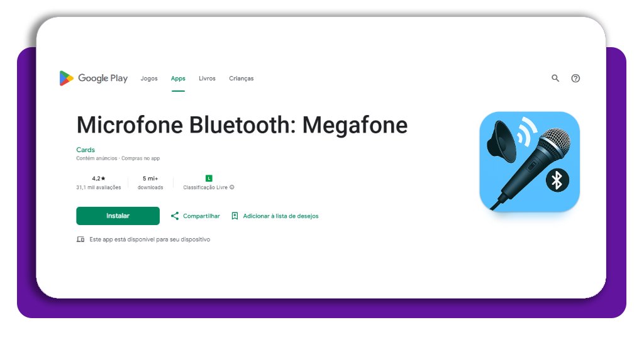Click Este app está disponível text

pos(150,240)
